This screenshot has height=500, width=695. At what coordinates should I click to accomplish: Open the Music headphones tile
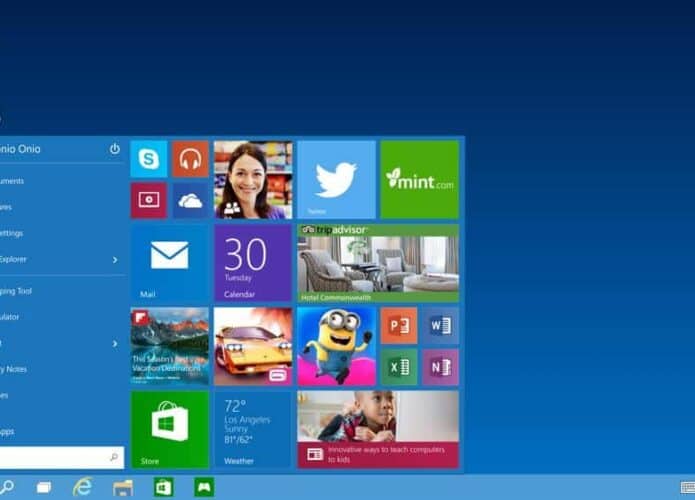pos(191,159)
